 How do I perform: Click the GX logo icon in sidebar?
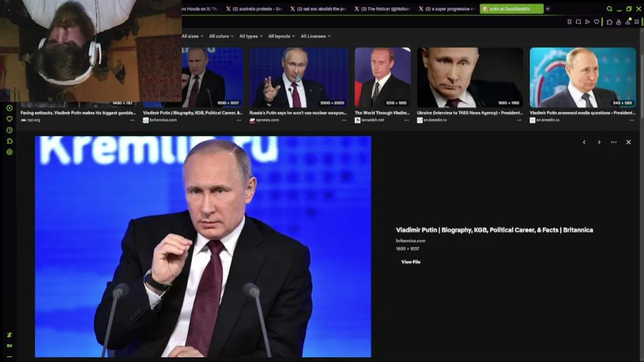point(9,345)
